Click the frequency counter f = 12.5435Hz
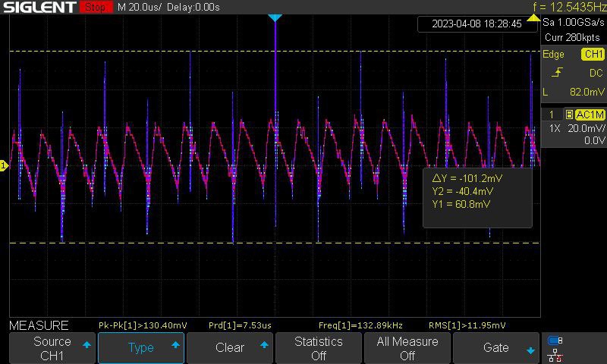The image size is (607, 364). tap(569, 7)
